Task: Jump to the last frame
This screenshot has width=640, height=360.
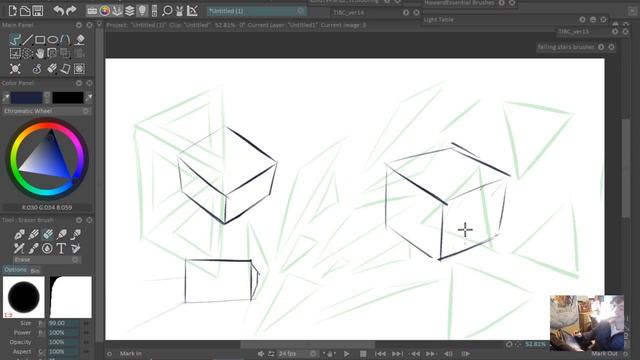Action: [397, 353]
